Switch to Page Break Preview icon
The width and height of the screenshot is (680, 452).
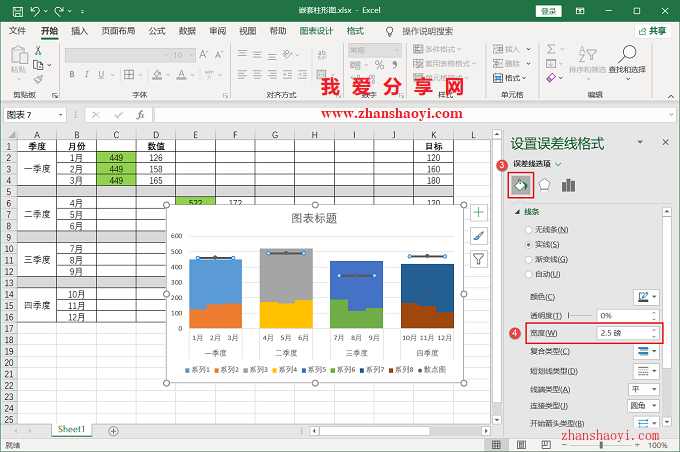pos(546,445)
